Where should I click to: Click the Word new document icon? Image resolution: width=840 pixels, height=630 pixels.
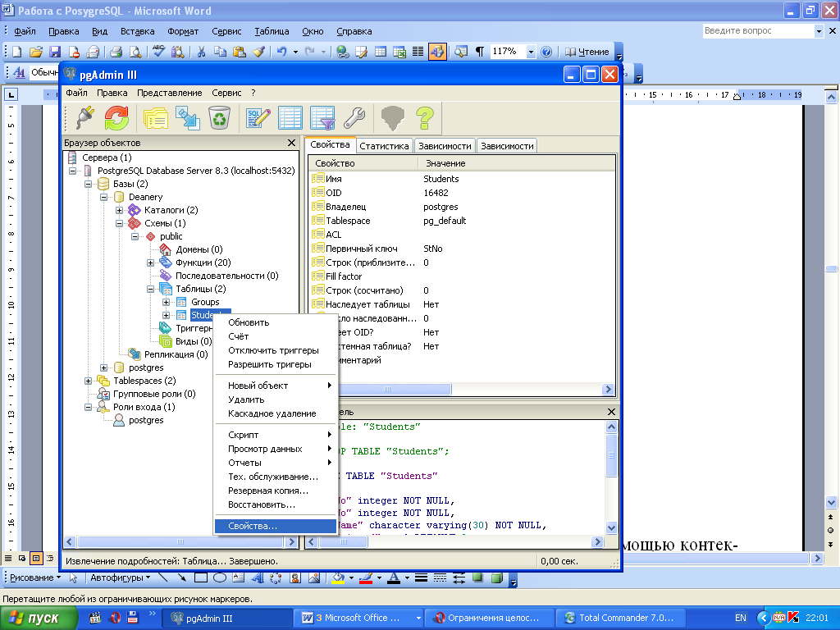click(17, 52)
